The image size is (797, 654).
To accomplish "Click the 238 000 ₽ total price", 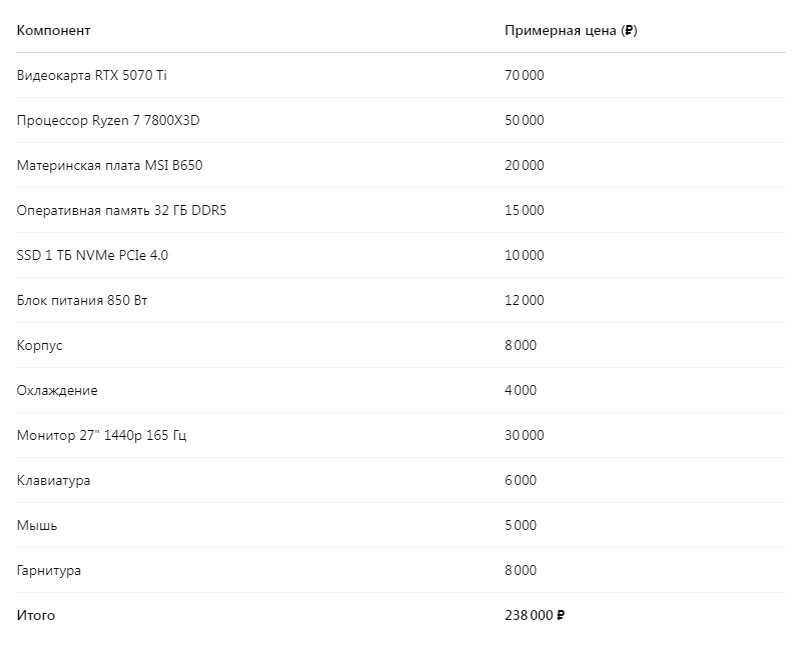I will (x=534, y=615).
